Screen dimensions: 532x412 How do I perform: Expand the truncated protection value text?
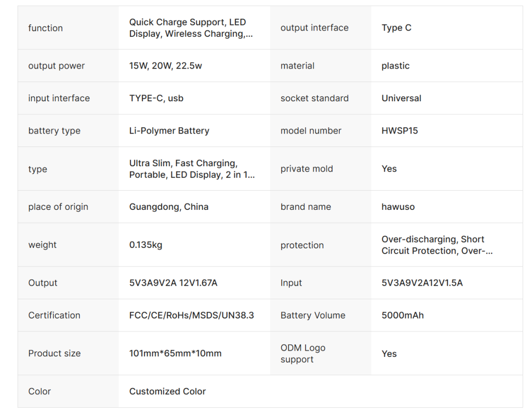[437, 245]
